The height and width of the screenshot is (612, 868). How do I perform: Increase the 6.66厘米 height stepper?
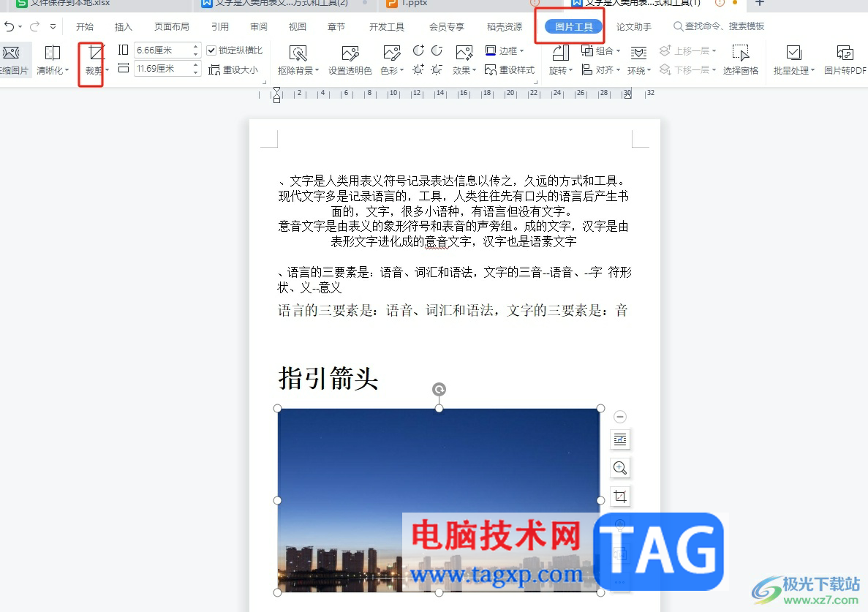pos(196,47)
